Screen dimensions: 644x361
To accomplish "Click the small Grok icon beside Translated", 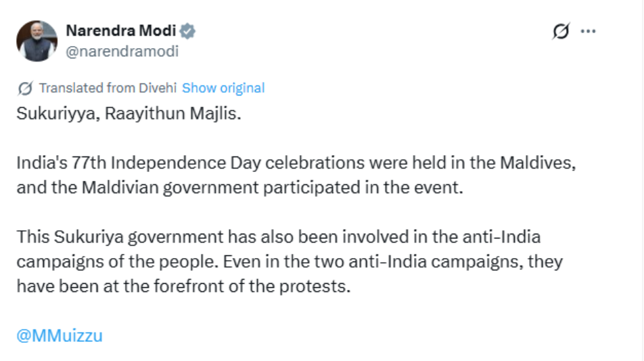I will pyautogui.click(x=25, y=88).
